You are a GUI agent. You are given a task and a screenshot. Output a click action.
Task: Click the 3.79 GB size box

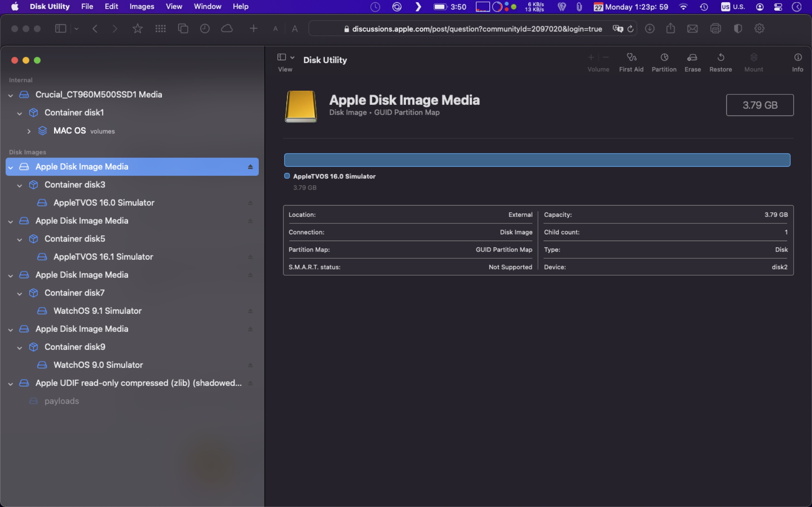point(760,105)
